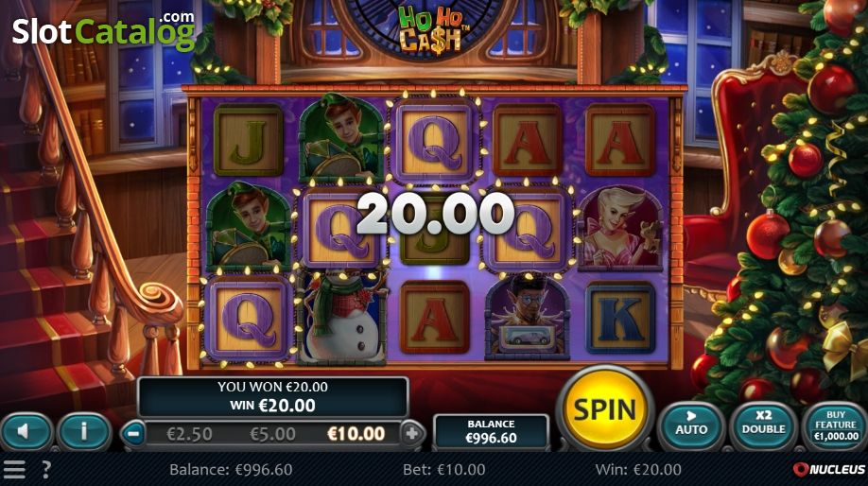
Task: Click the Nucleus logo
Action: 828,469
